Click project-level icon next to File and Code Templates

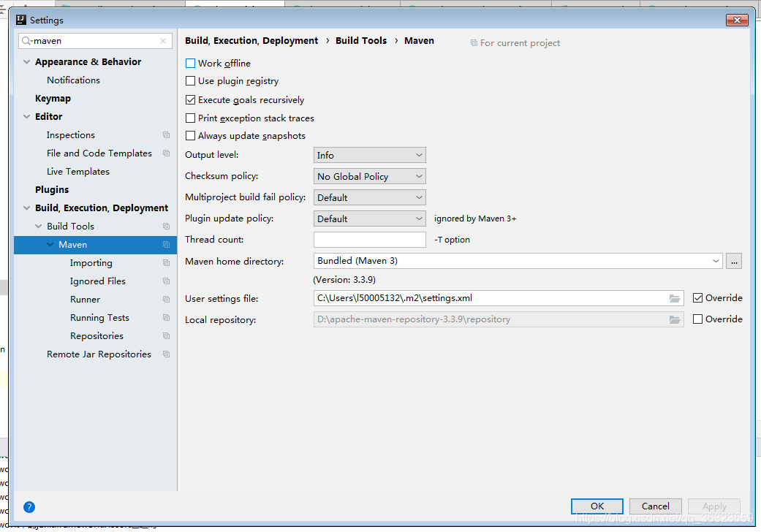167,153
